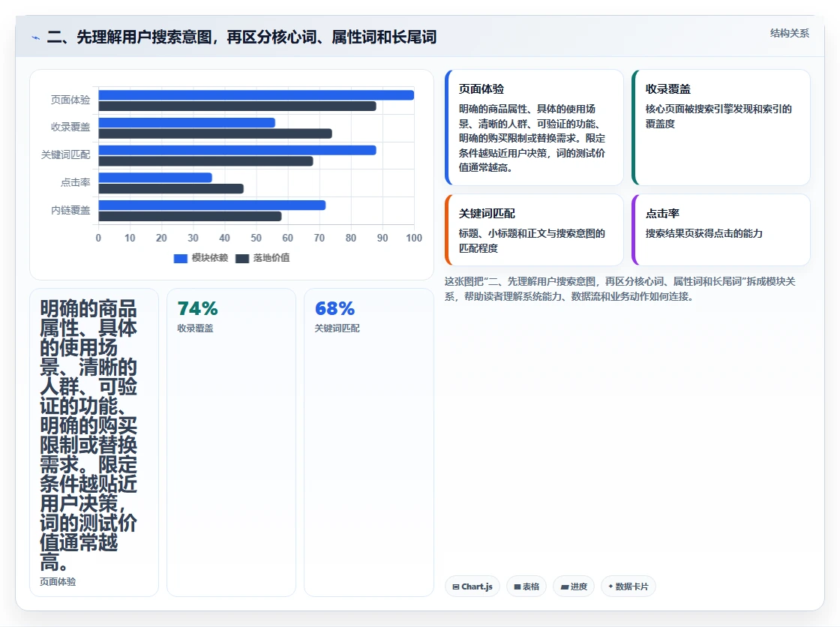Click the 这张图把 summary paragraph
This screenshot has width=840, height=627.
coord(619,289)
